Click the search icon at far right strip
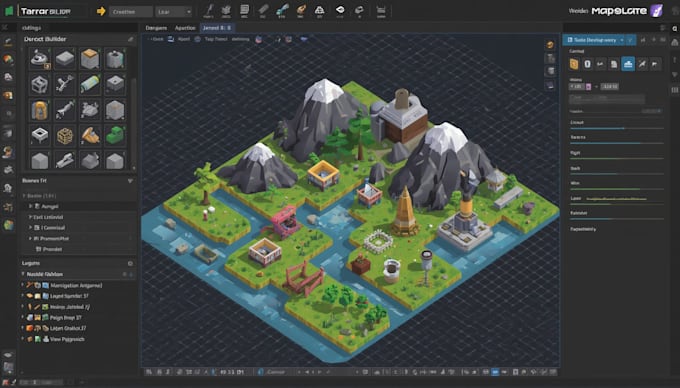 674,29
